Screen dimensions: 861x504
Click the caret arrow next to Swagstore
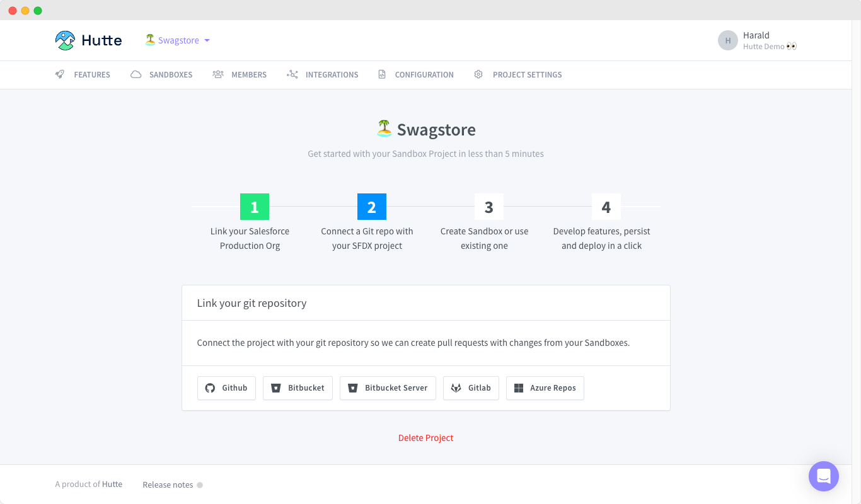pyautogui.click(x=207, y=40)
